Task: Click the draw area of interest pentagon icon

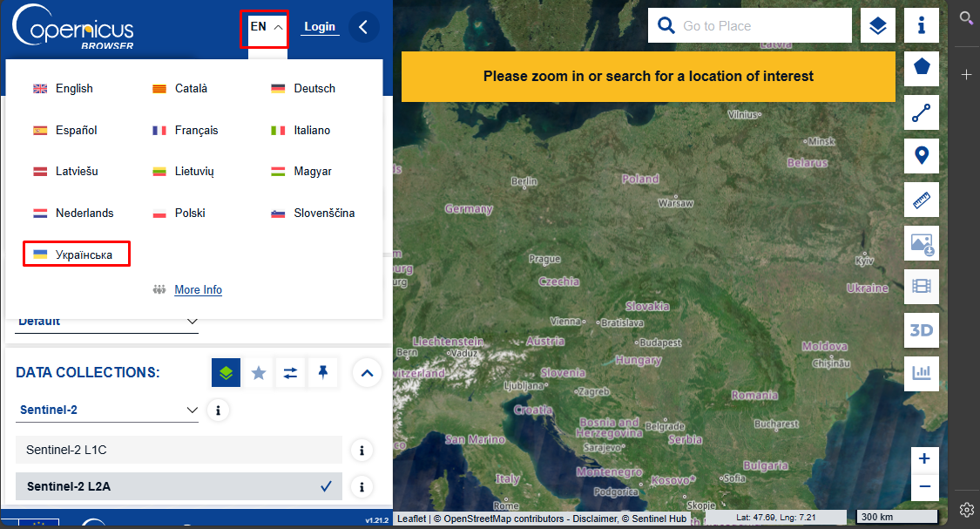Action: point(921,68)
